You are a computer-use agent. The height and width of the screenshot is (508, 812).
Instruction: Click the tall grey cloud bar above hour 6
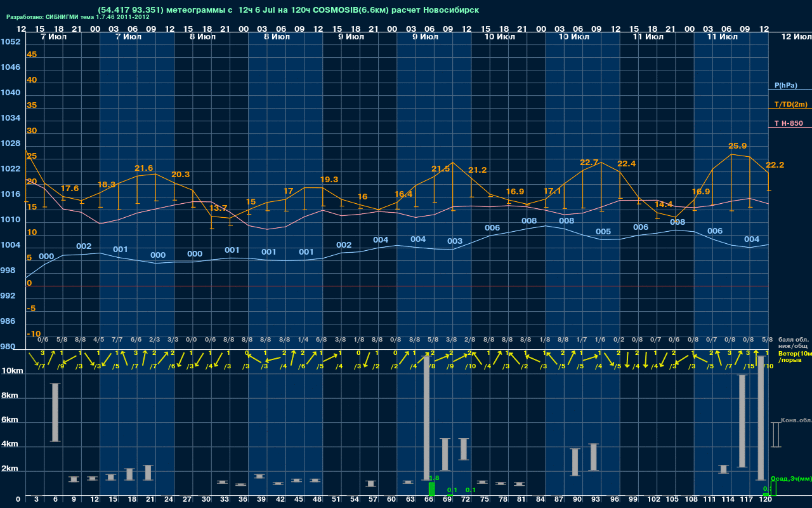point(55,412)
